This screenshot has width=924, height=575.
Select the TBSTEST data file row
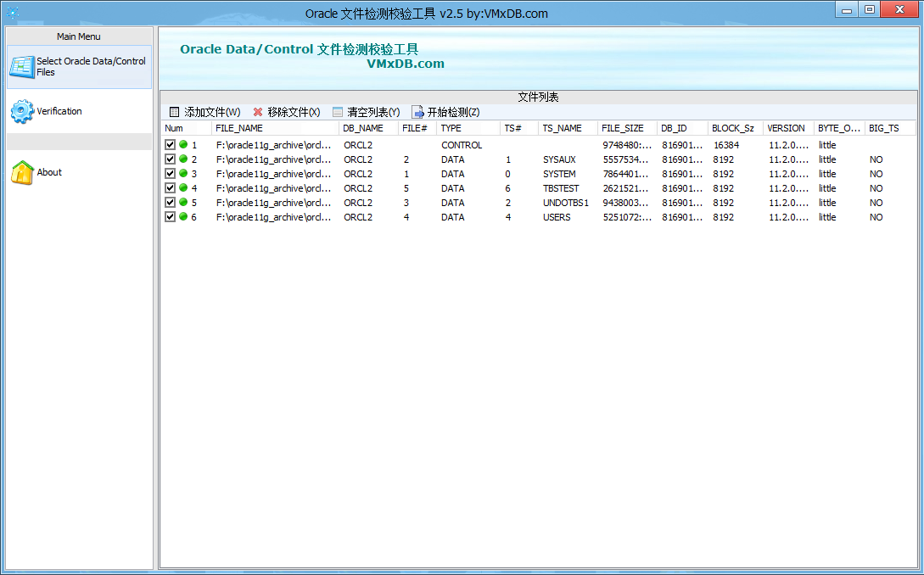(560, 188)
